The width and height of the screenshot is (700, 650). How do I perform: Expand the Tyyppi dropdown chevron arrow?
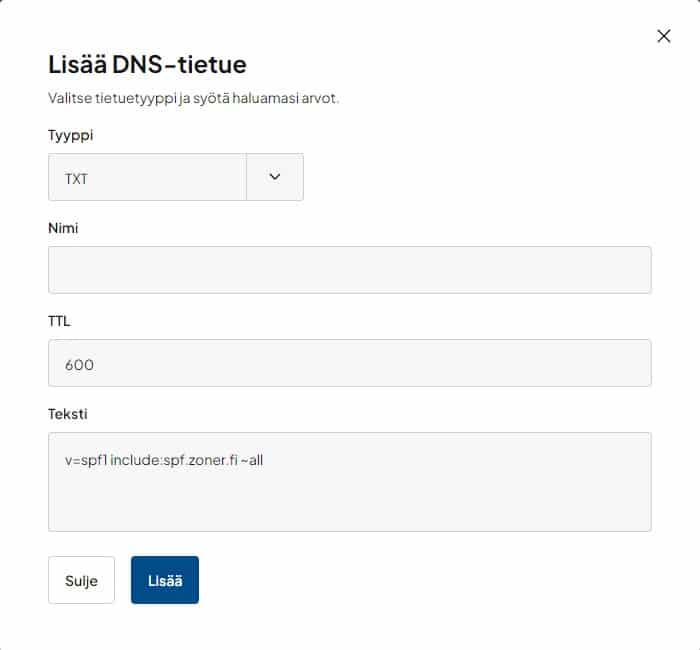click(x=275, y=177)
